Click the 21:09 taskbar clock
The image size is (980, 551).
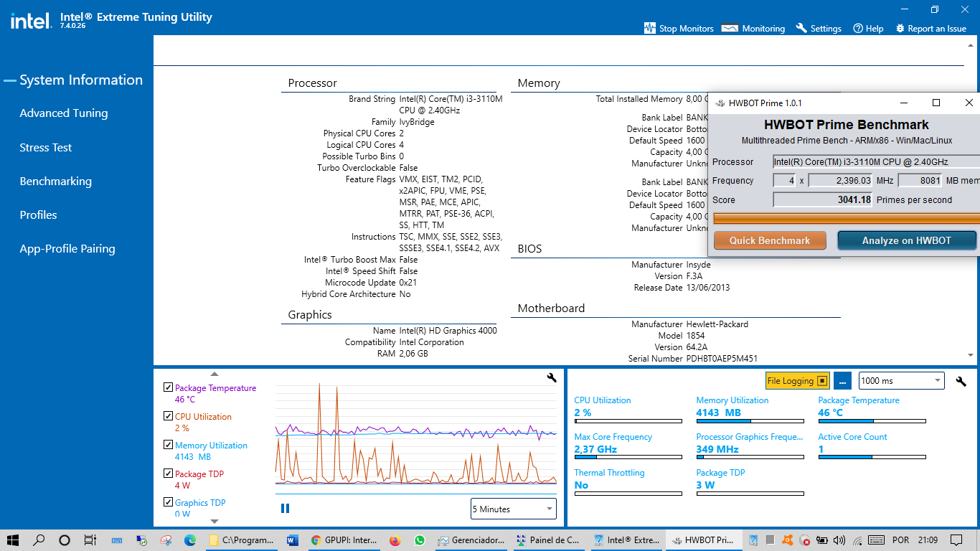pyautogui.click(x=928, y=540)
